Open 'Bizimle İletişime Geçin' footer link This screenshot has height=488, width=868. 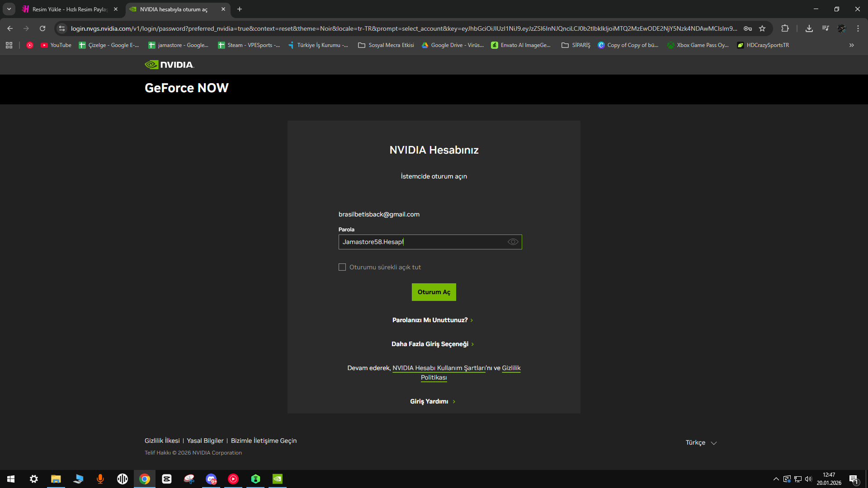[264, 441]
